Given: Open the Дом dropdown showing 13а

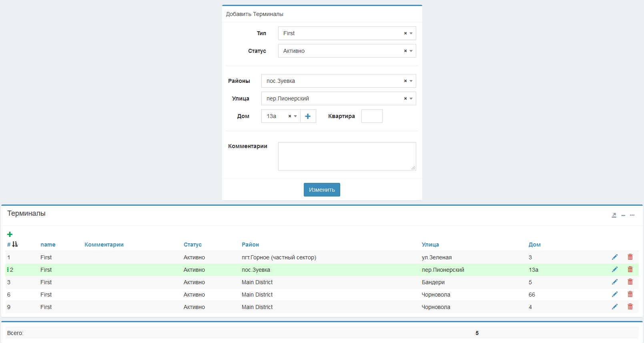Looking at the screenshot, I should [295, 116].
